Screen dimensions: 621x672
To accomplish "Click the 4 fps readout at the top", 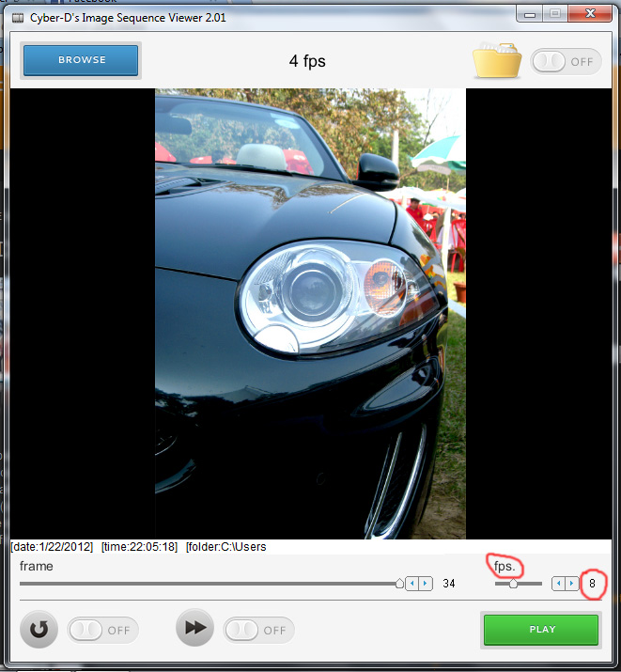I will (307, 61).
